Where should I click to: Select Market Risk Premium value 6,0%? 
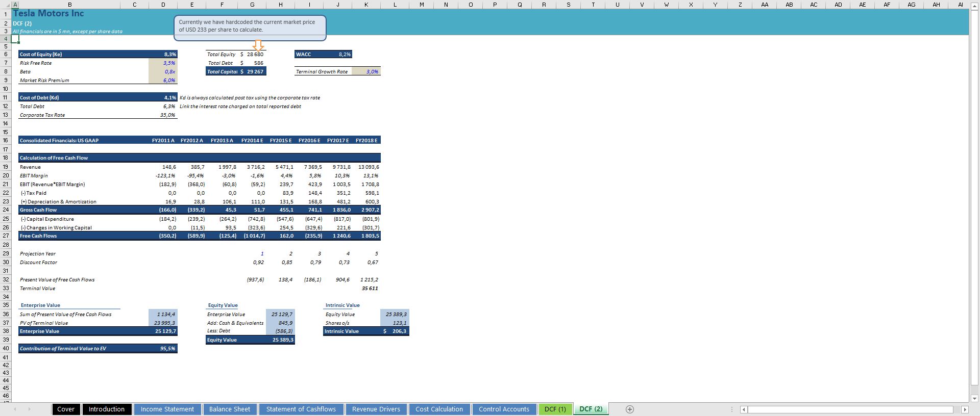tap(163, 81)
